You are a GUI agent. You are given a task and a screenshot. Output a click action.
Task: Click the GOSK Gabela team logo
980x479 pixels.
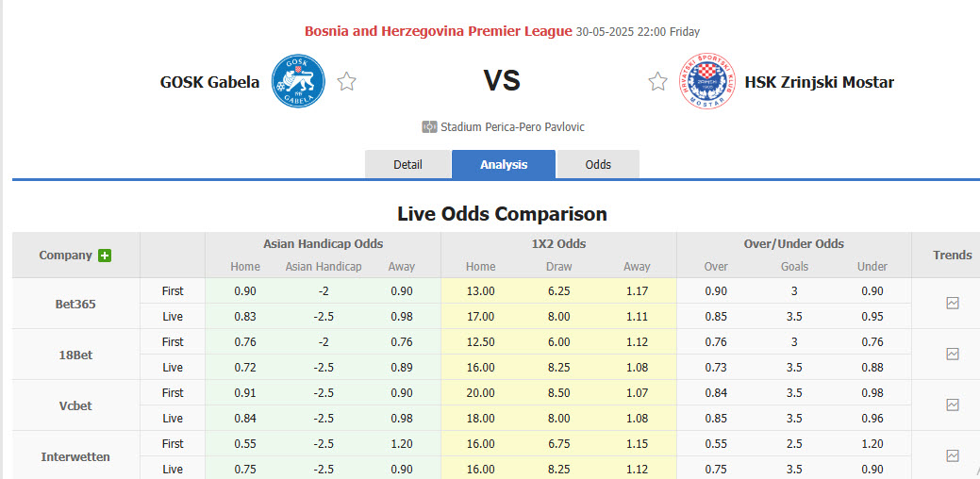298,81
